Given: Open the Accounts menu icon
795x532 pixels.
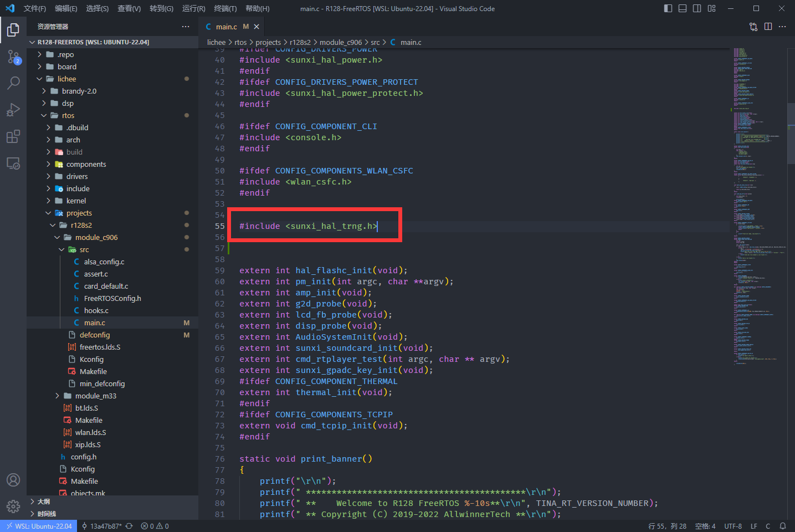Looking at the screenshot, I should (13, 480).
